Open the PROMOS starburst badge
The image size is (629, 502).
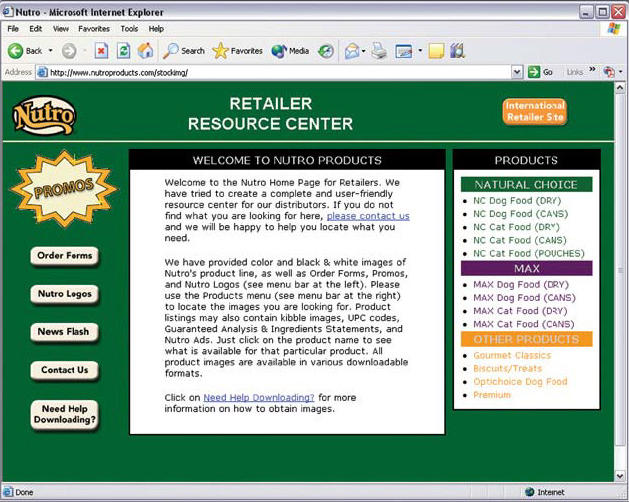pyautogui.click(x=64, y=189)
